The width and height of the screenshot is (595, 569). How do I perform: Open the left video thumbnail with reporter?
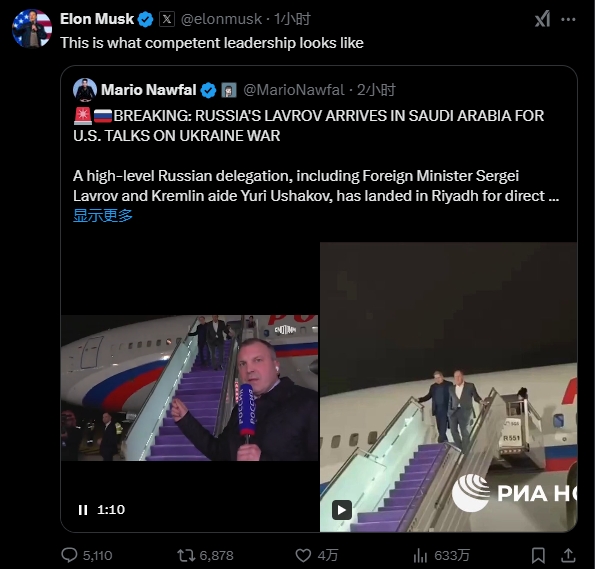[190, 388]
